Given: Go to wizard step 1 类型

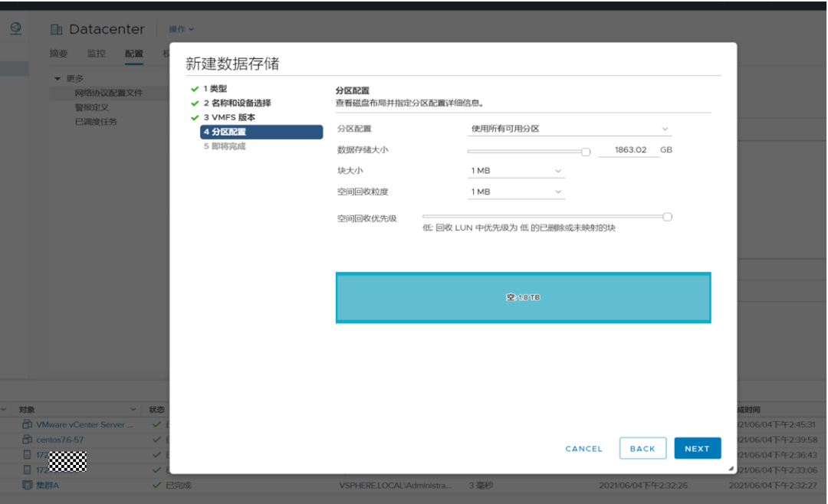Looking at the screenshot, I should [x=215, y=89].
